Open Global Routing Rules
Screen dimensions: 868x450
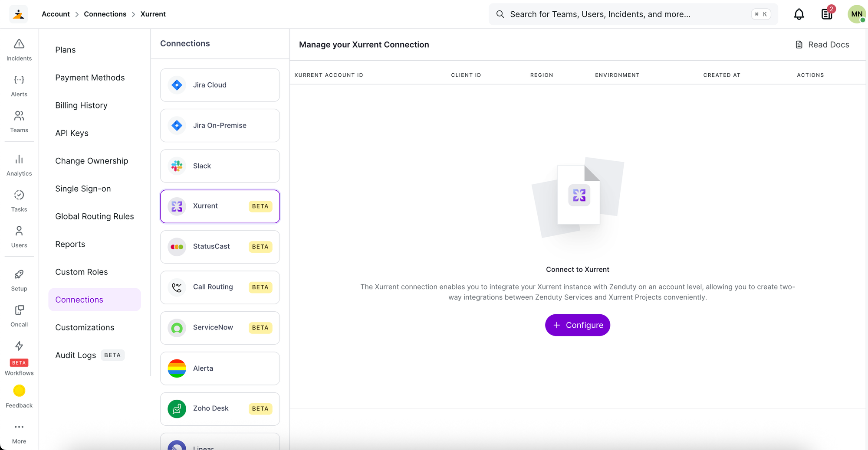[x=95, y=216]
